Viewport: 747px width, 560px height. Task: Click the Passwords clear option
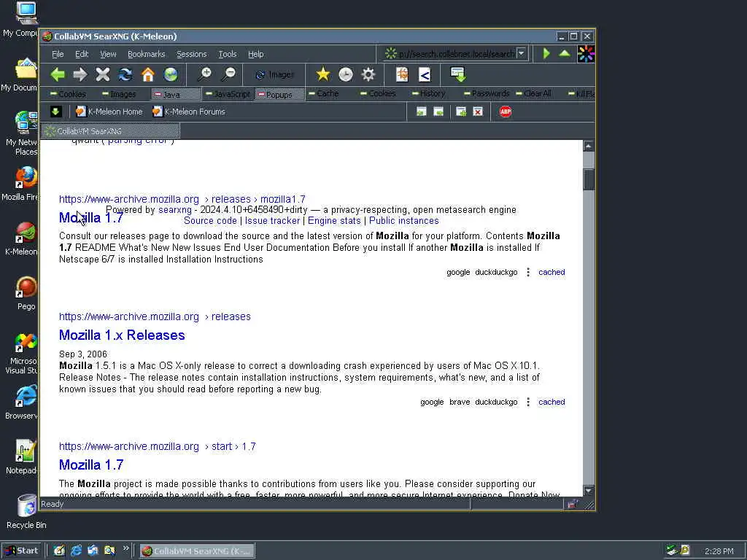pyautogui.click(x=487, y=93)
